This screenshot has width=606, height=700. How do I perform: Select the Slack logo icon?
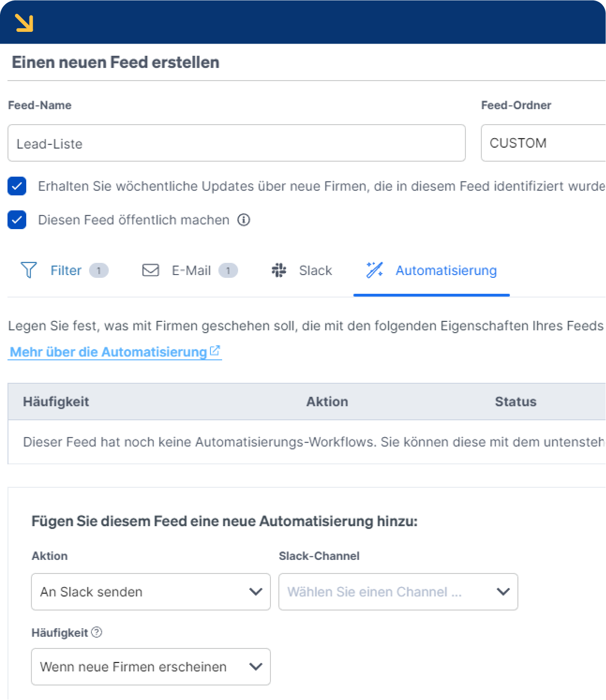coord(279,270)
